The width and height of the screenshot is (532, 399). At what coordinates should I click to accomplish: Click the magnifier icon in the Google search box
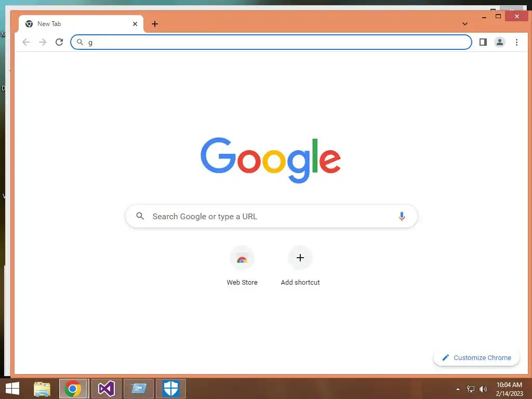point(140,216)
